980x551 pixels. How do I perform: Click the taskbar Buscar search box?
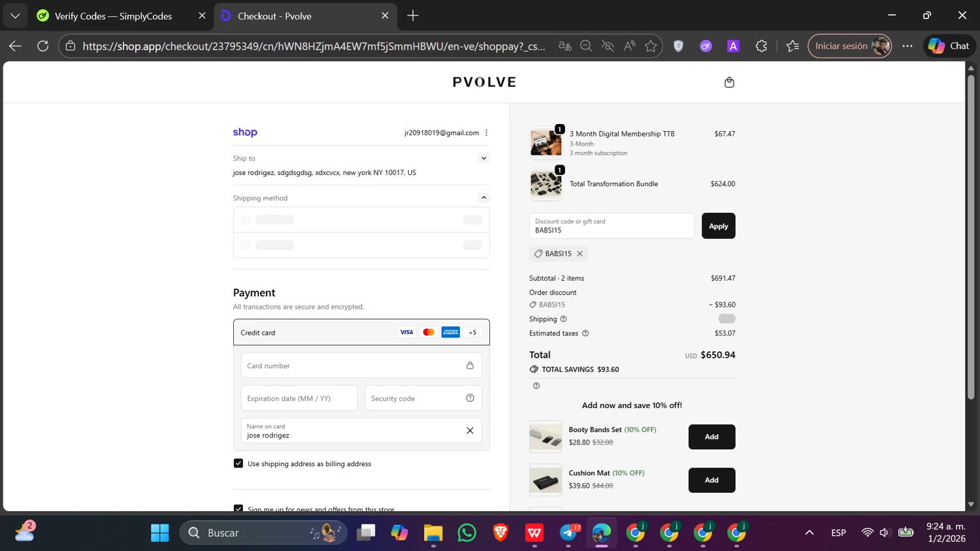(x=263, y=533)
